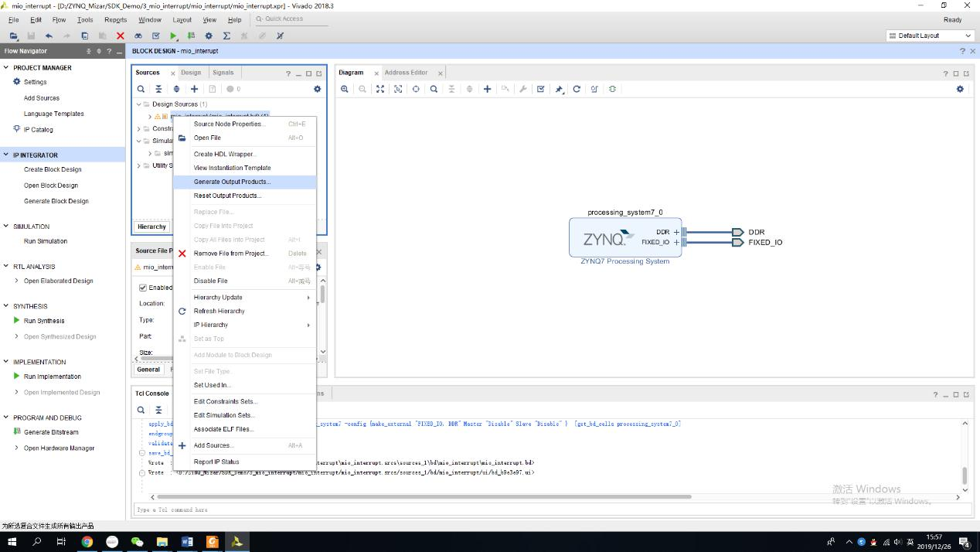Switch to the Address Editor tab
This screenshot has height=552, width=980.
(x=406, y=73)
